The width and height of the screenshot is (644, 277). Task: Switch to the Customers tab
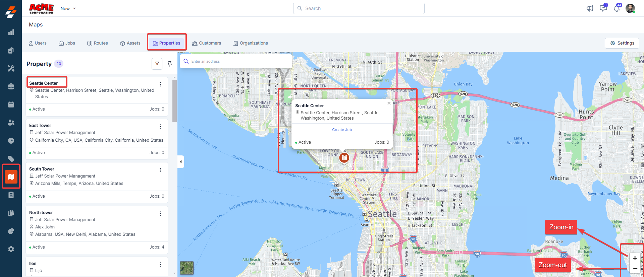point(207,43)
